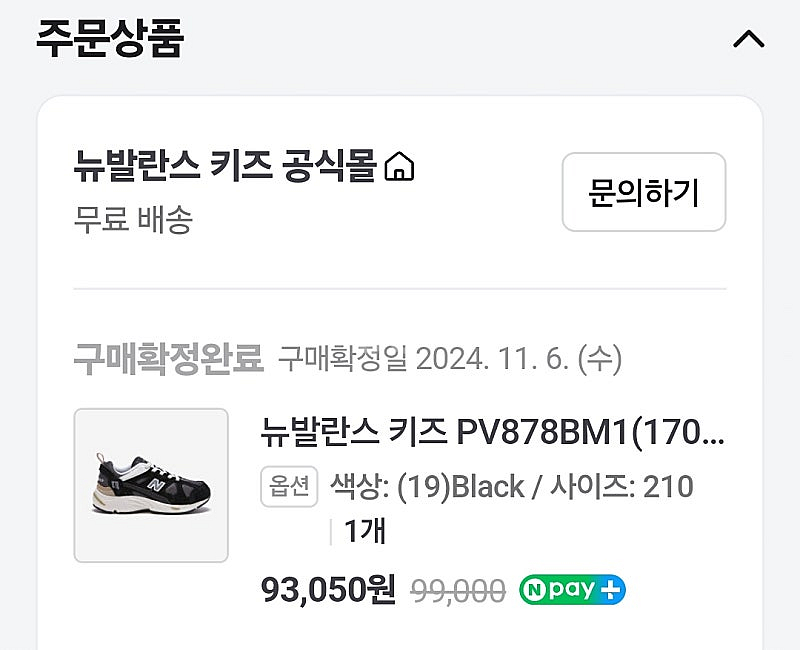Click the green Npay badge

point(572,590)
